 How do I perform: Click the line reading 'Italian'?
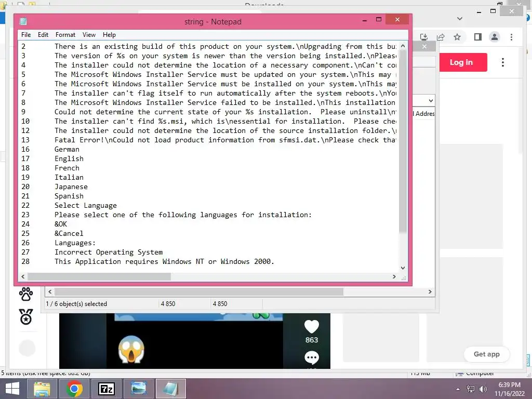point(69,177)
